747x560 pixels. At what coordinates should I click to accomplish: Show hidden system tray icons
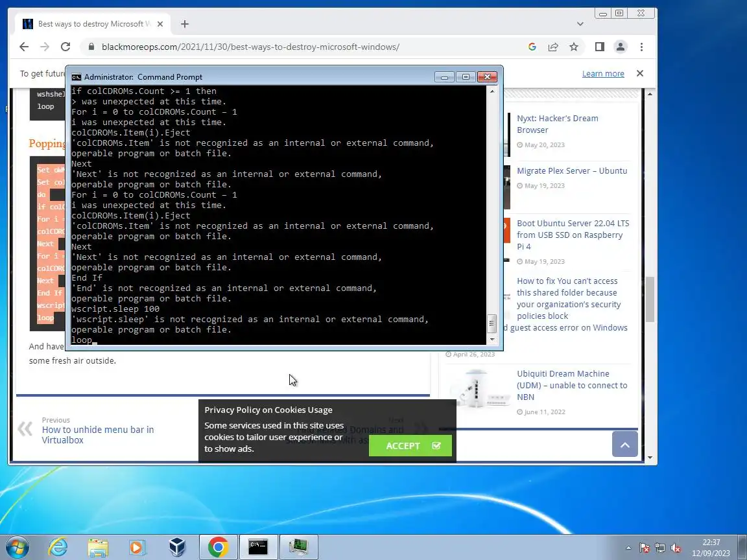628,548
